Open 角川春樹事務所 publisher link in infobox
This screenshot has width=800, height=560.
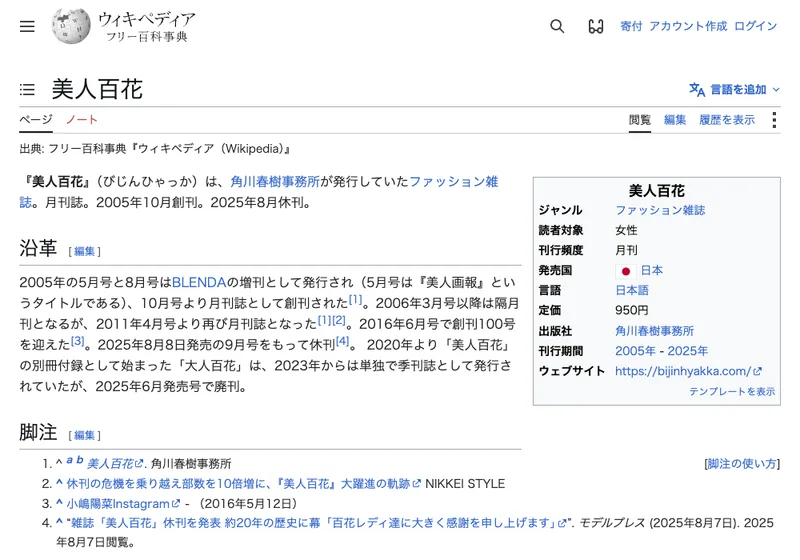click(655, 331)
